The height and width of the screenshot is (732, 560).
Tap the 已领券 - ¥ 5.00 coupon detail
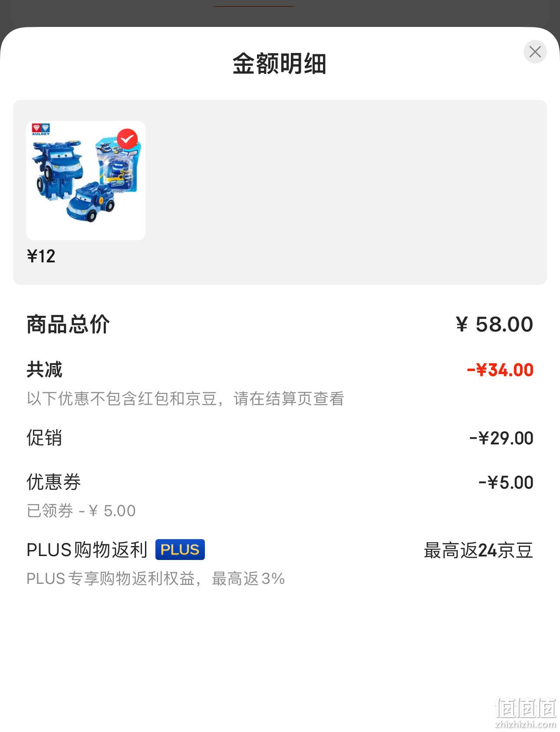[x=81, y=510]
